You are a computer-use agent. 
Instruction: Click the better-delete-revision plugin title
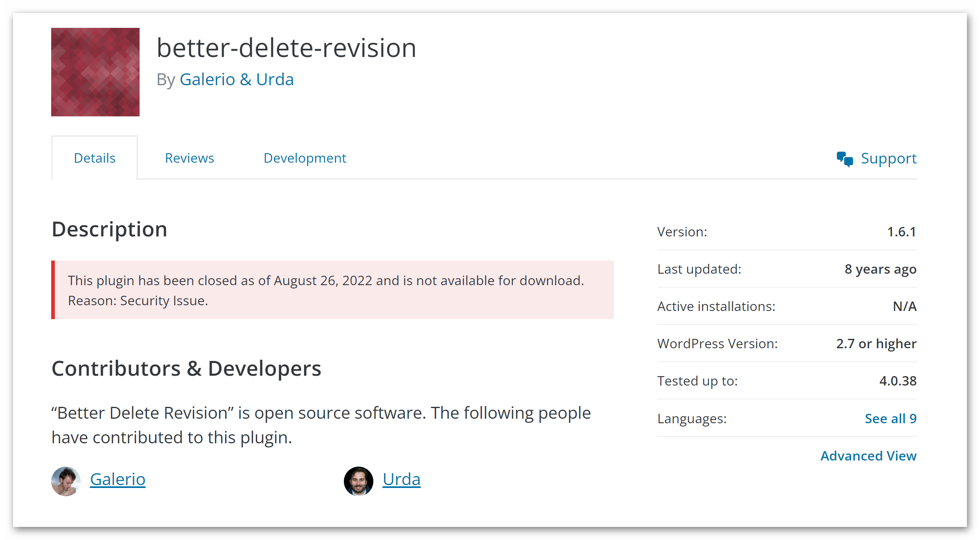[x=286, y=48]
